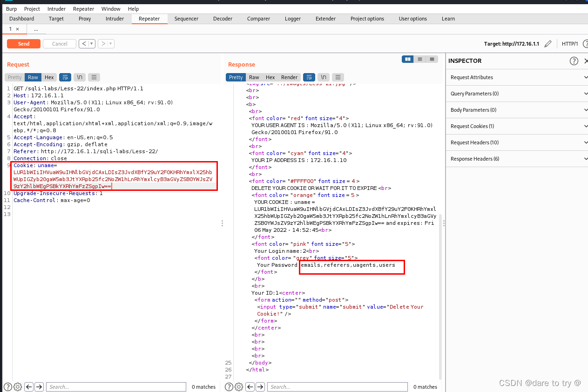This screenshot has width=588, height=392.
Task: Select Raw view in Request panel
Action: click(33, 77)
